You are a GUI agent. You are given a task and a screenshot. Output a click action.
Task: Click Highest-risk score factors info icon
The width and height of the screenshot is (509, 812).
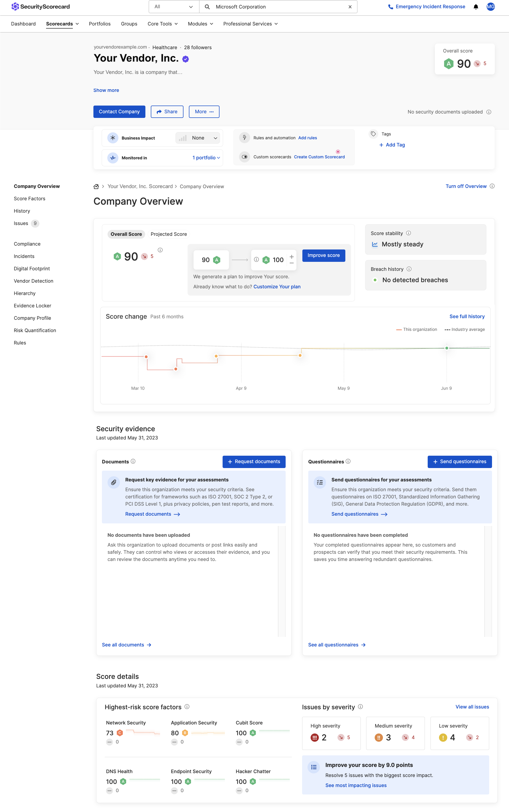(187, 707)
